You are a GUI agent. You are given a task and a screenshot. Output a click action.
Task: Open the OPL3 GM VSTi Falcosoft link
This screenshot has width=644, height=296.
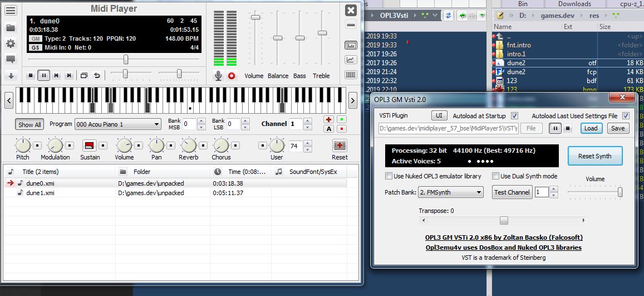504,237
